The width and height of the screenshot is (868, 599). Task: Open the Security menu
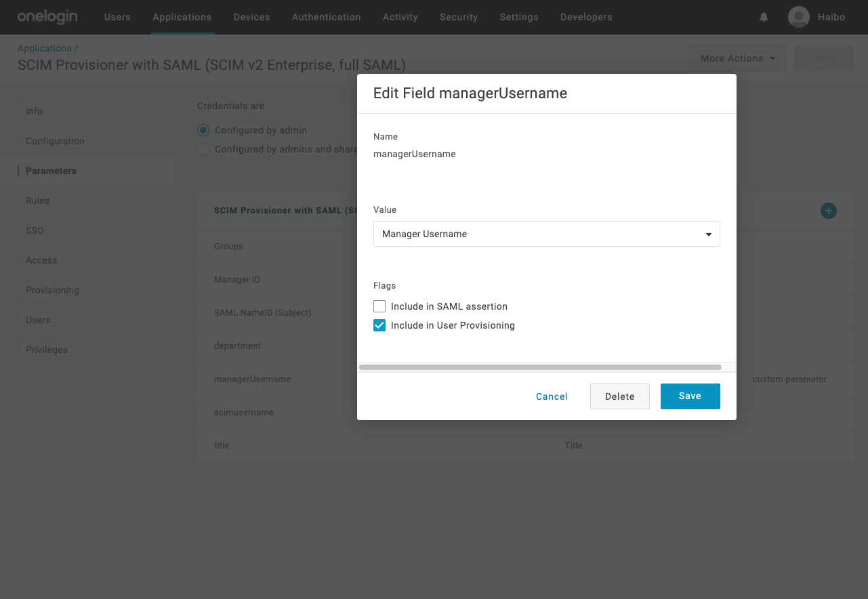click(x=459, y=17)
